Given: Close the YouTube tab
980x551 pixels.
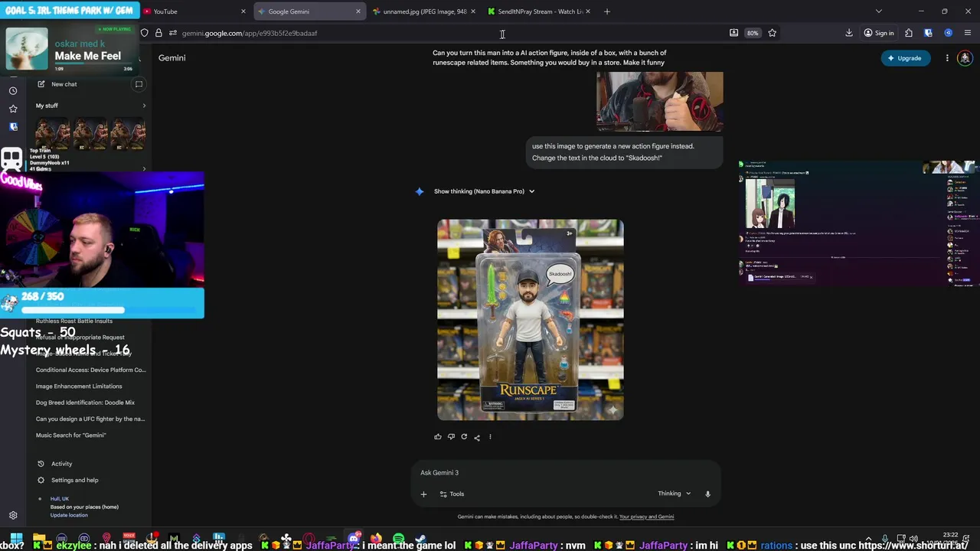Looking at the screenshot, I should [x=243, y=11].
